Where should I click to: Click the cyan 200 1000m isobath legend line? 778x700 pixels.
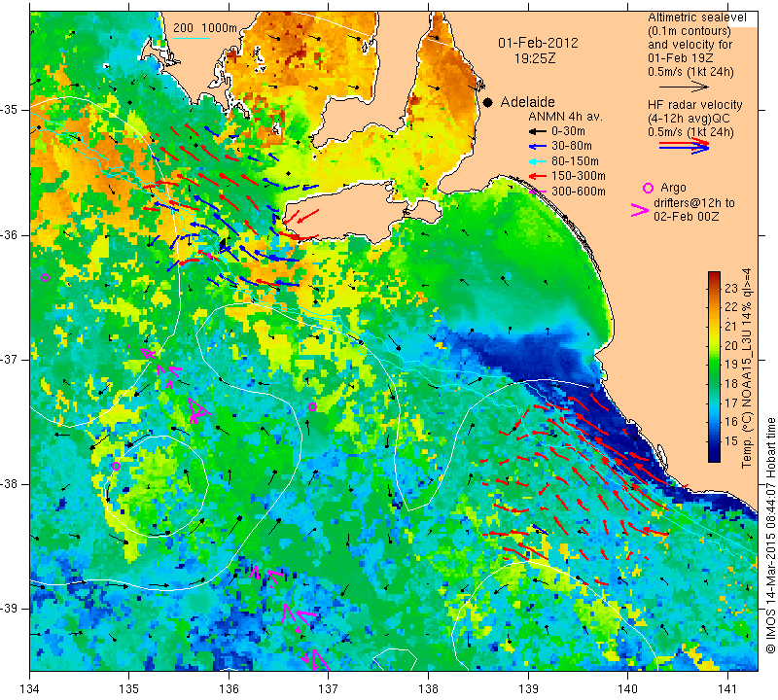[x=192, y=38]
